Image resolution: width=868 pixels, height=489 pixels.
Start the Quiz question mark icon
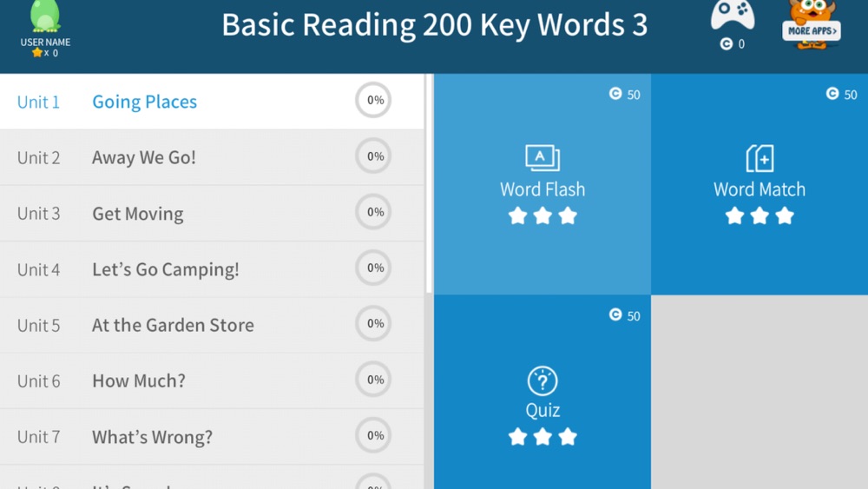coord(542,380)
